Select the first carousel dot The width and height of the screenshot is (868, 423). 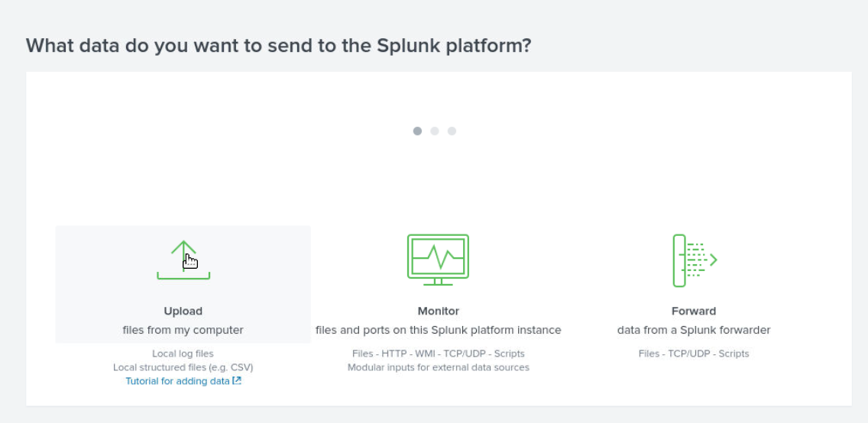tap(417, 131)
